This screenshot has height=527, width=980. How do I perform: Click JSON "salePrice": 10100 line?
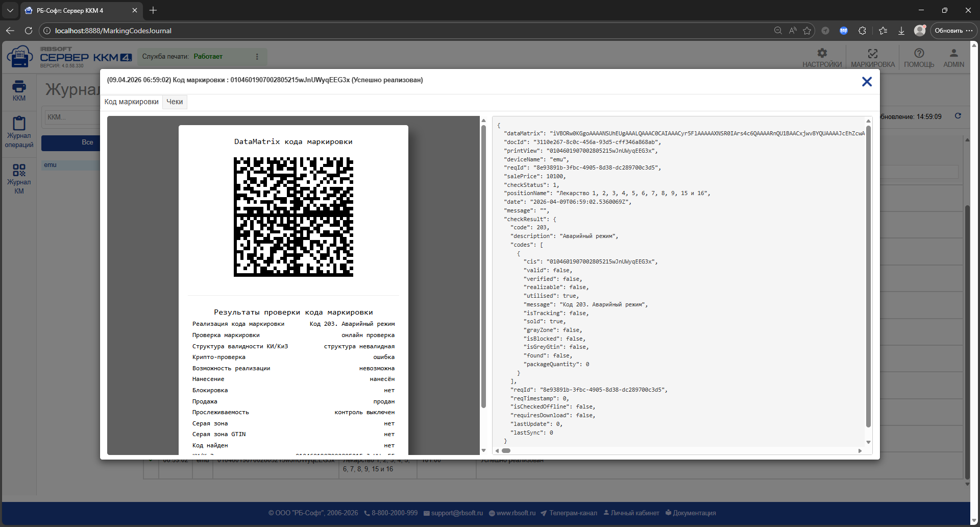click(535, 176)
